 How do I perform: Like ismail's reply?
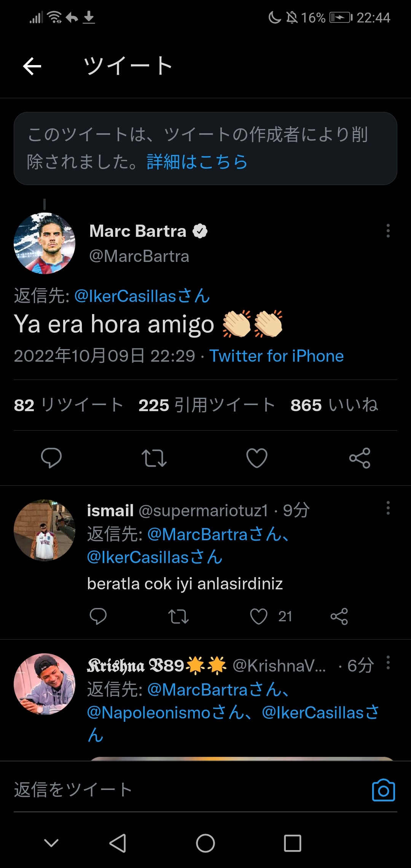(x=259, y=616)
